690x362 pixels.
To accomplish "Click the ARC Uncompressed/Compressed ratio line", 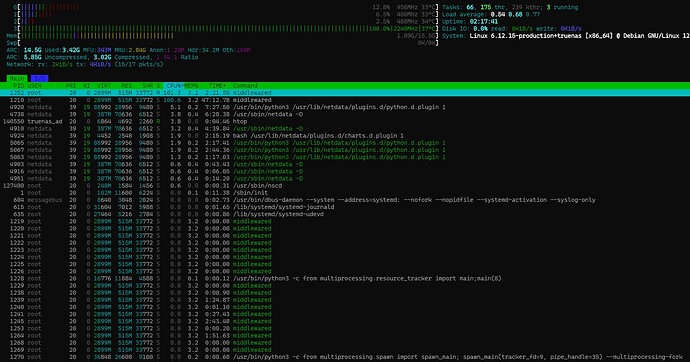I will click(102, 57).
